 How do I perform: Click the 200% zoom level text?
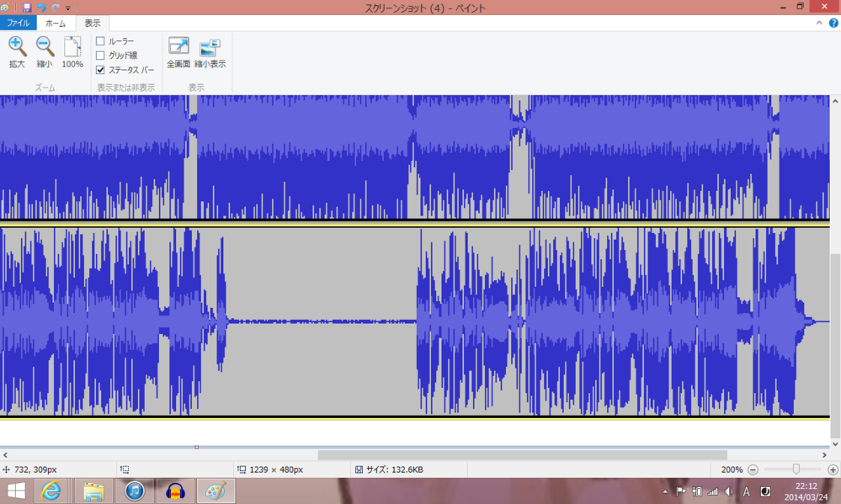(732, 470)
